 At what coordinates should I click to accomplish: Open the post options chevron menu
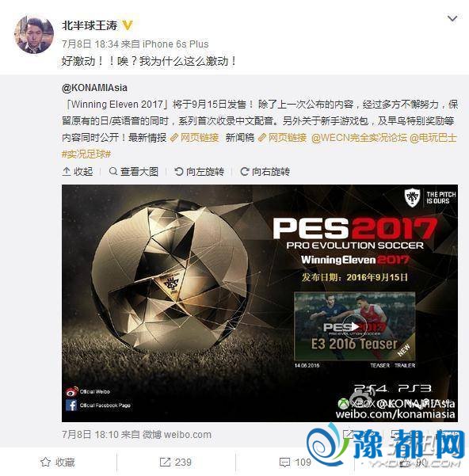point(452,19)
